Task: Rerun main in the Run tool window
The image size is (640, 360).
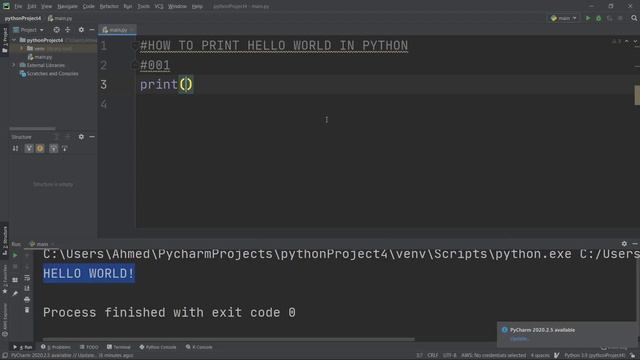Action: click(x=15, y=256)
